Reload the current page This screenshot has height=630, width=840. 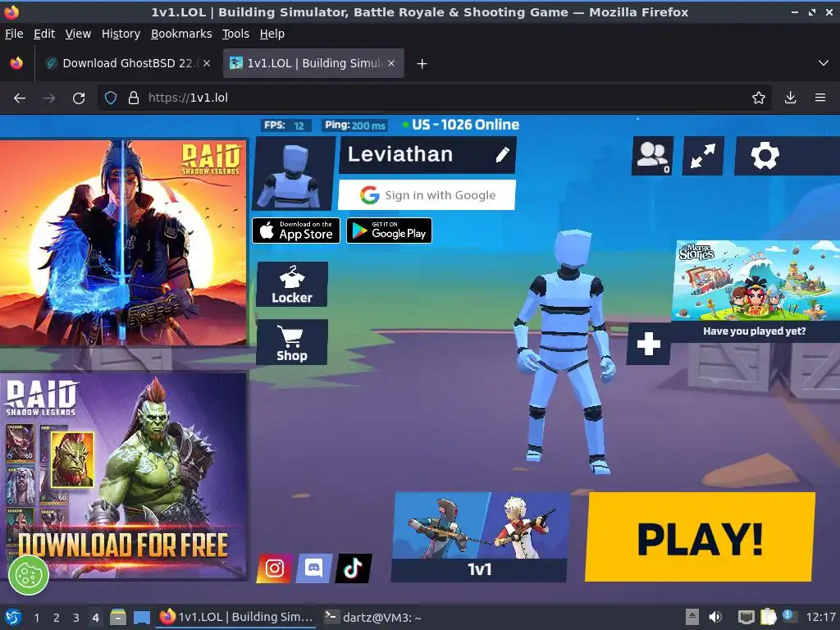pyautogui.click(x=79, y=98)
